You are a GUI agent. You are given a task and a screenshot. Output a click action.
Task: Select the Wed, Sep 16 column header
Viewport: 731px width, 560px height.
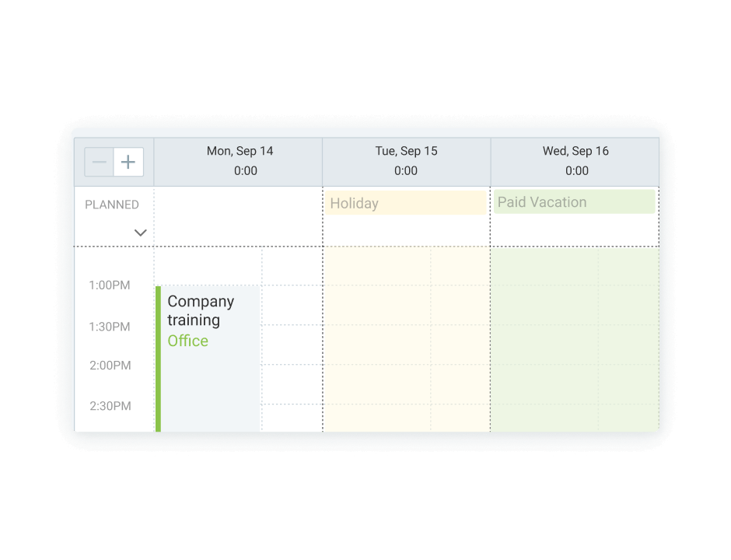coord(575,151)
